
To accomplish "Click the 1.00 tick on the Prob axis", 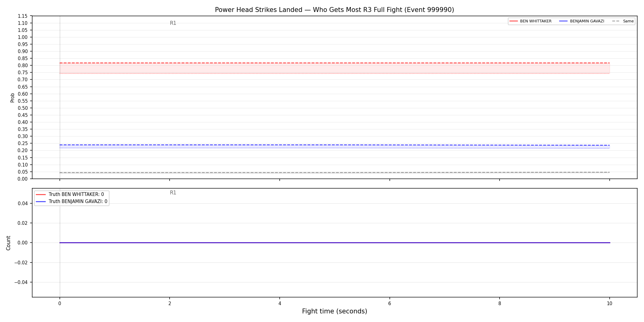I will click(22, 37).
